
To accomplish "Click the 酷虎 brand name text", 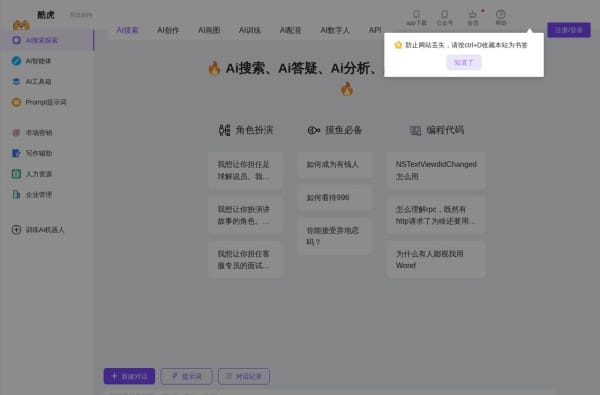I will [x=46, y=15].
